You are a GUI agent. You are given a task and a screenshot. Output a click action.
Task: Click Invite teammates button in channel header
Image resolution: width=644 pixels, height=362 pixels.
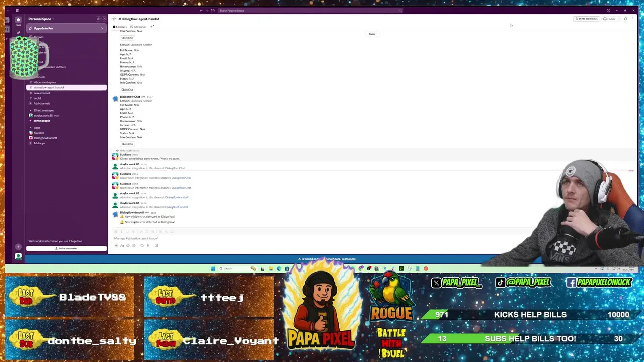[586, 19]
